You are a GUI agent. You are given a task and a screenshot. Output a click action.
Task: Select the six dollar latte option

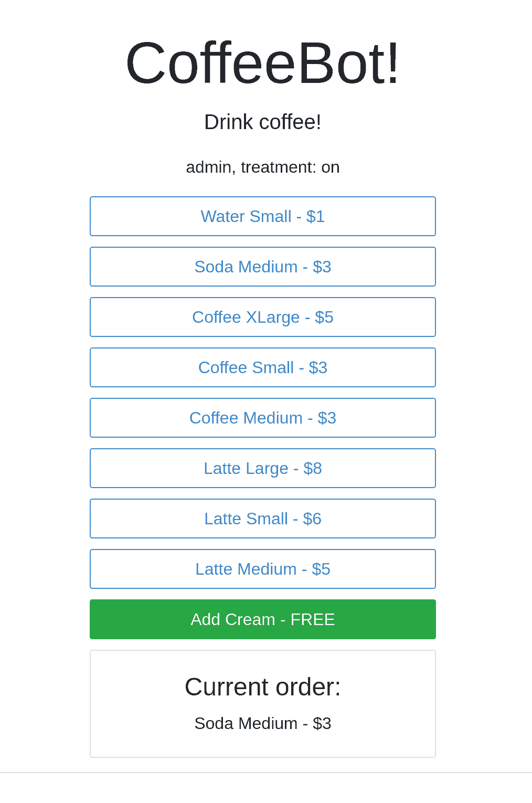263,519
